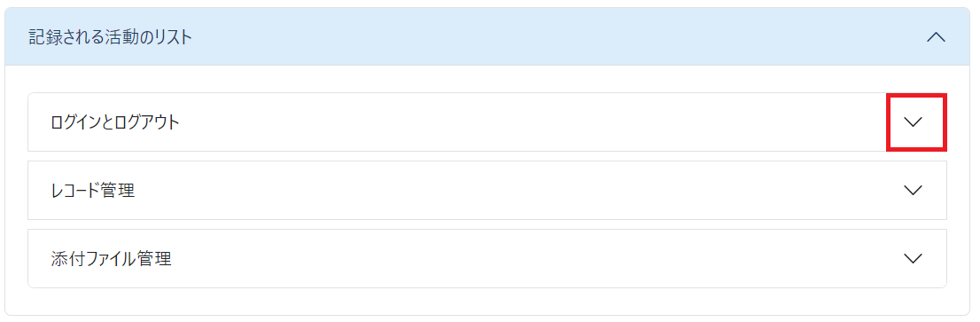The image size is (980, 322).
Task: Select the ログインとログアウト label text
Action: pos(115,122)
